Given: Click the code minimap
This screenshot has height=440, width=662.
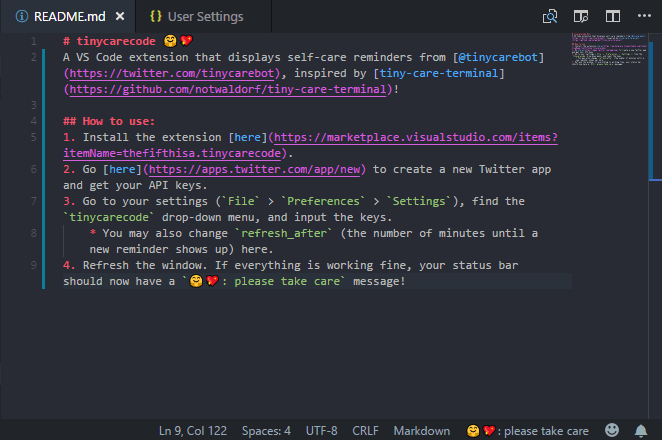Looking at the screenshot, I should (x=609, y=49).
